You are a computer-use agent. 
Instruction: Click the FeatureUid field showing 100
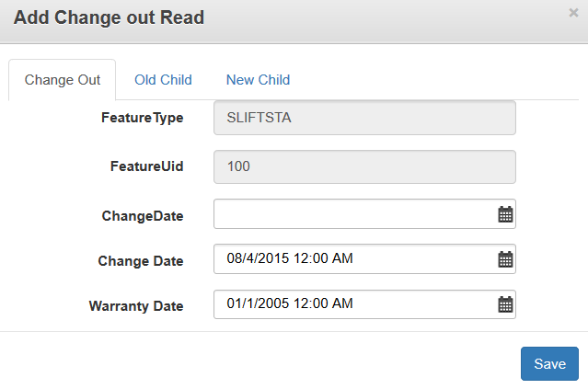[363, 167]
